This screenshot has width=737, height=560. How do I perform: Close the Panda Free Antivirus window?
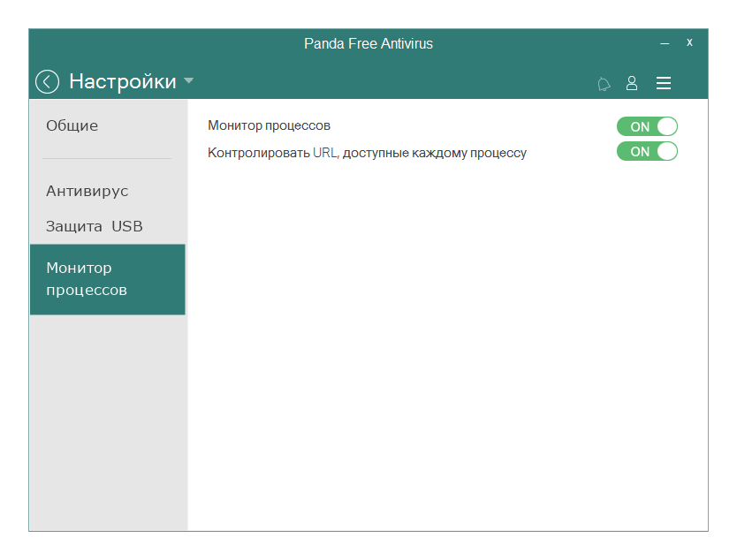[x=689, y=42]
